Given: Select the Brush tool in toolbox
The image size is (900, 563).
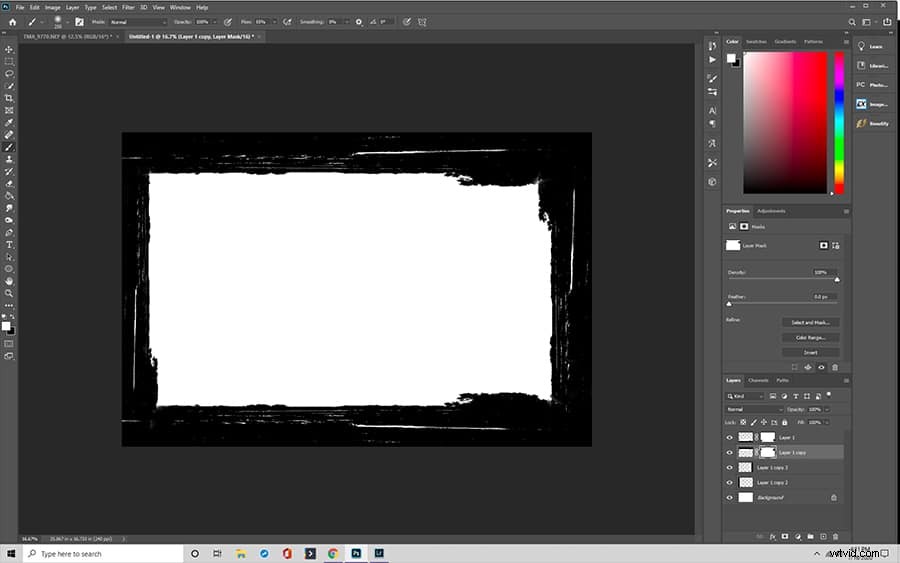Looking at the screenshot, I should click(9, 147).
